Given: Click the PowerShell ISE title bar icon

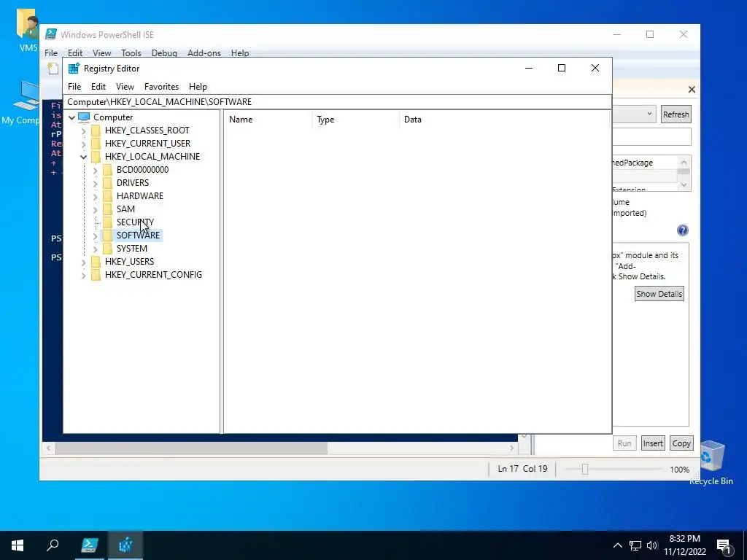Looking at the screenshot, I should 50,34.
